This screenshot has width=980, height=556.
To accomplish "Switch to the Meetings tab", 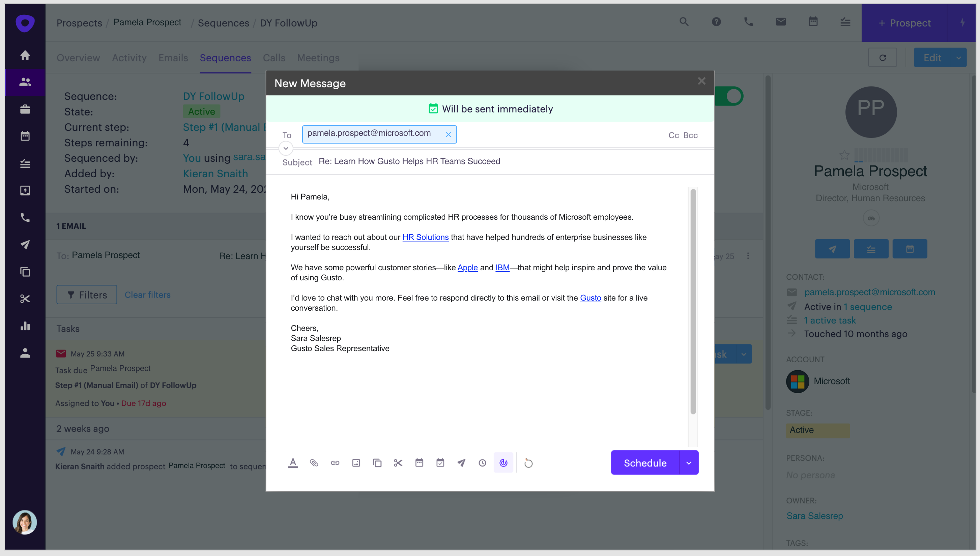I will point(318,58).
